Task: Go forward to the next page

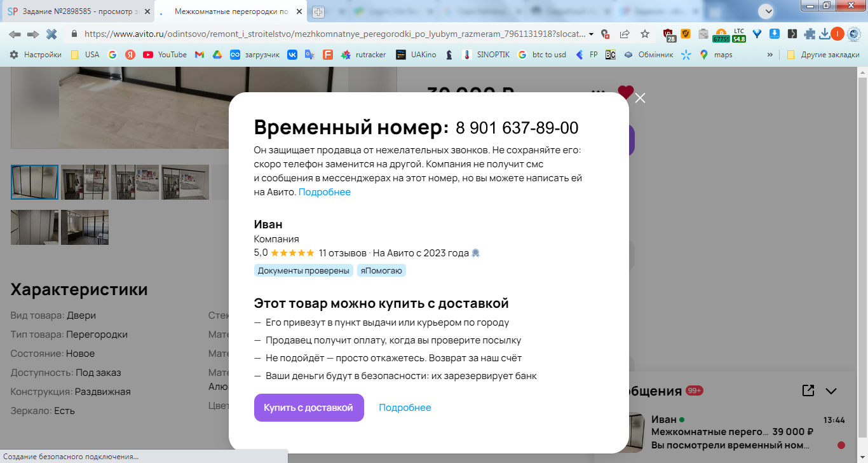Action: click(x=33, y=34)
